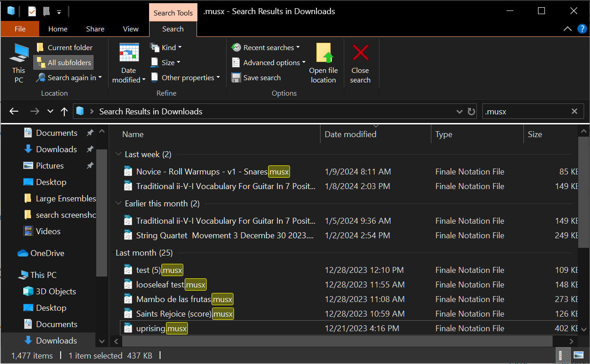Select the Search ribbon tab
The image size is (590, 364).
pyautogui.click(x=173, y=29)
